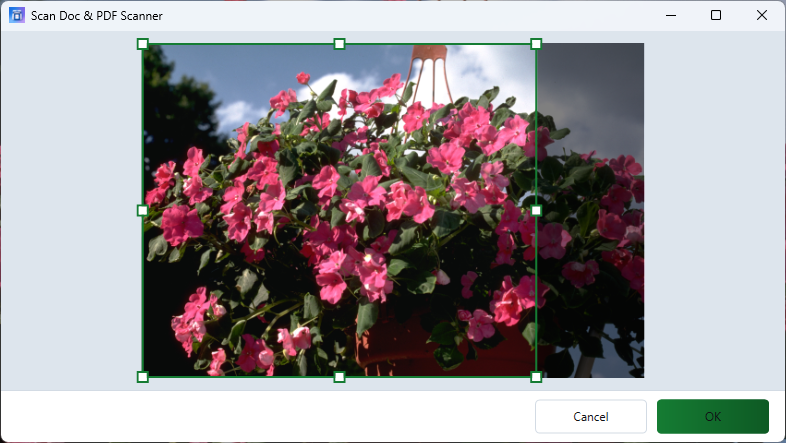This screenshot has height=443, width=786.
Task: Select the bottom-right crop handle
Action: (536, 377)
